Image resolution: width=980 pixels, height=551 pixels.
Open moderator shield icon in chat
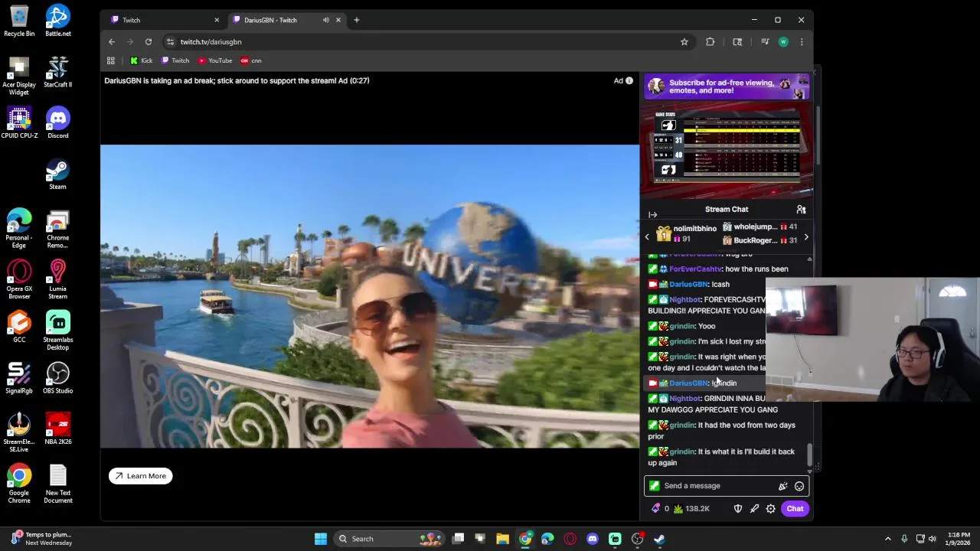coord(738,509)
